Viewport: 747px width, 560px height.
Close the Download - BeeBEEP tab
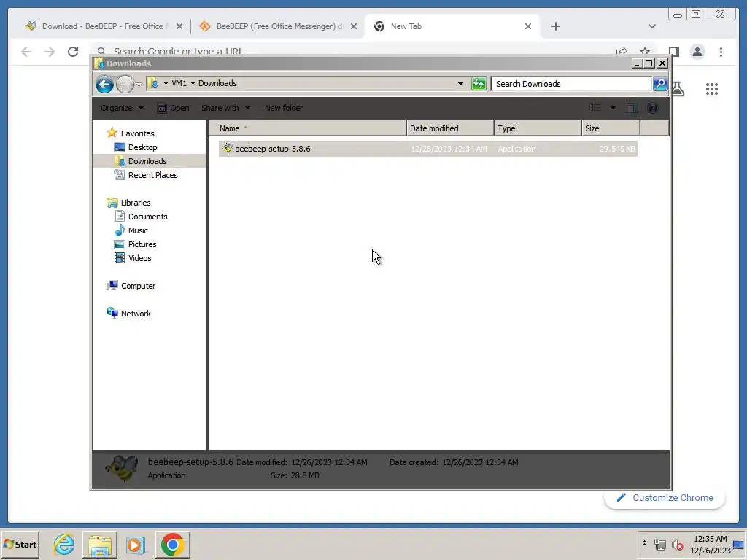pyautogui.click(x=179, y=26)
